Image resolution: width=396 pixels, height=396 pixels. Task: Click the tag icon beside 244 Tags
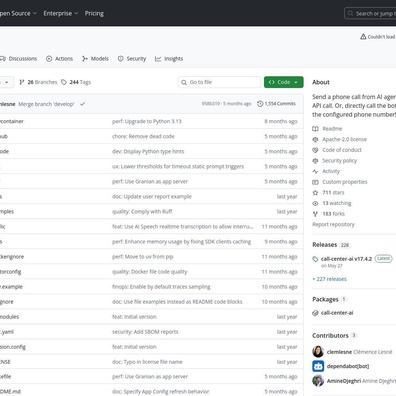coord(64,82)
